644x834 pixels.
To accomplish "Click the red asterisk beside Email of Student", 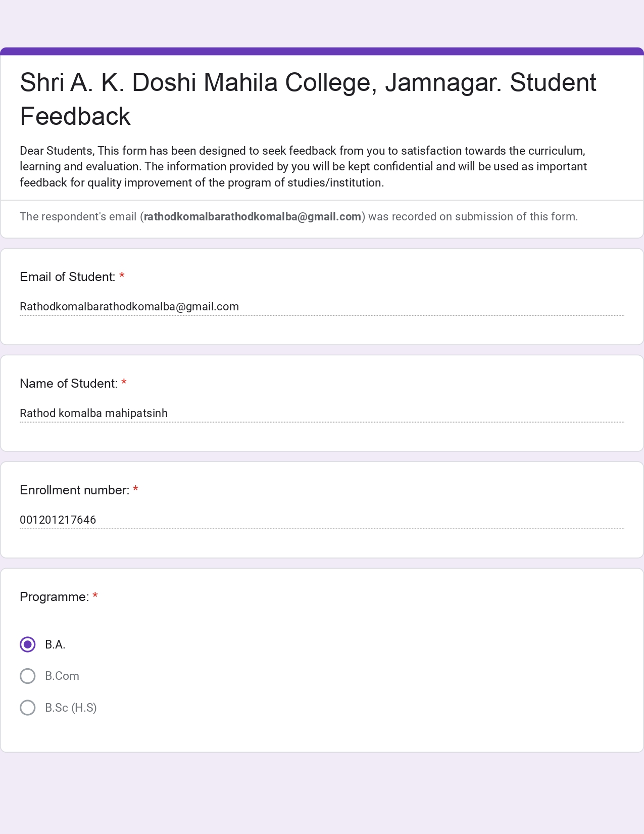I will [x=122, y=276].
